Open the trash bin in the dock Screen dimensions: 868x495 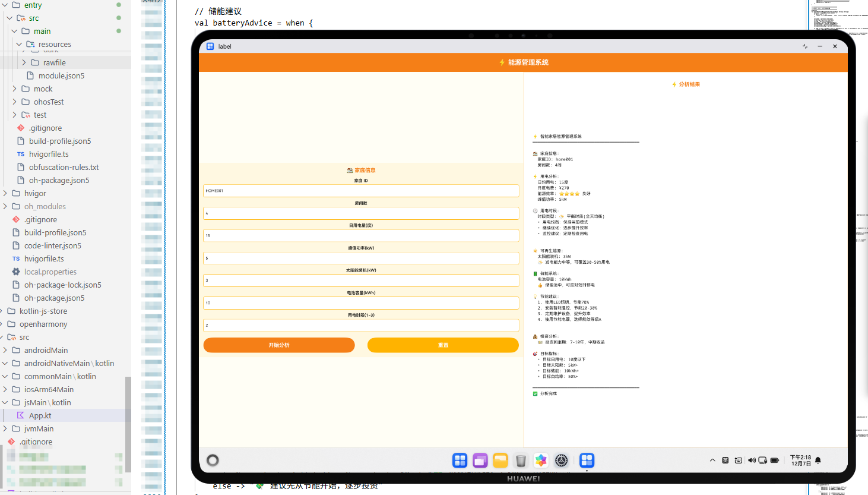point(521,461)
